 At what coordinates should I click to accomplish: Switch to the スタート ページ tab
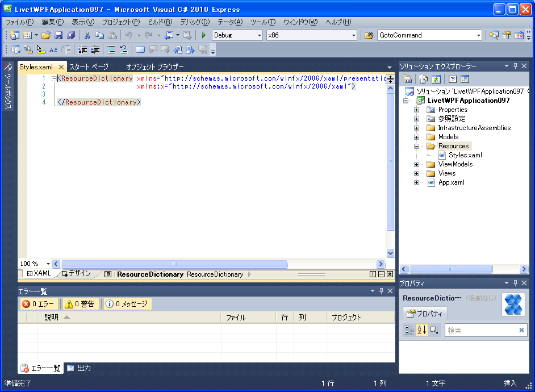click(x=89, y=67)
